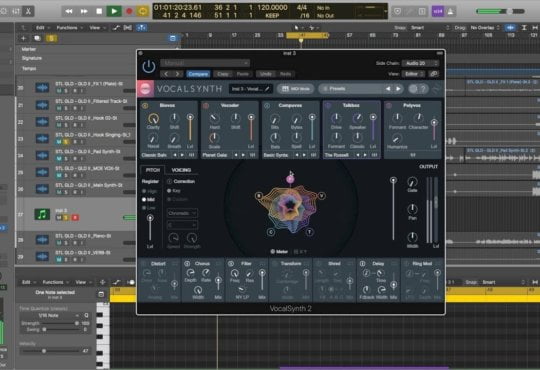Toggle the Talkbox module power
540x370 pixels.
pos(328,105)
